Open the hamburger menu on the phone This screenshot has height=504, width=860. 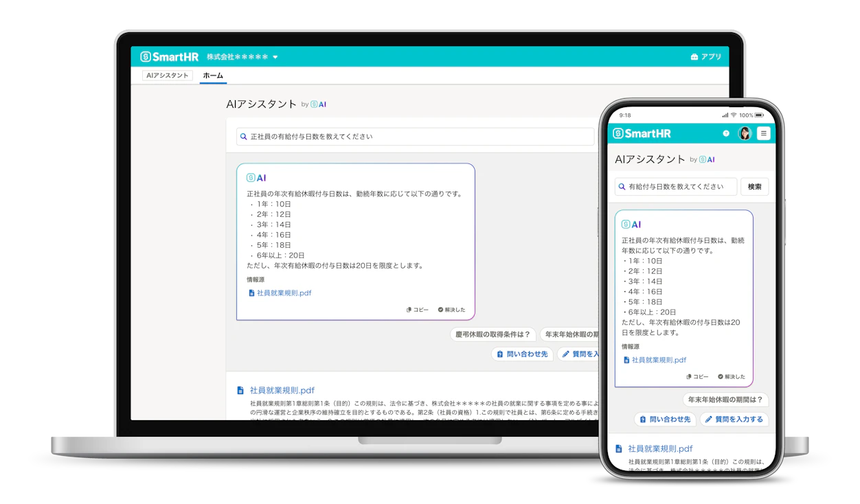coord(763,133)
